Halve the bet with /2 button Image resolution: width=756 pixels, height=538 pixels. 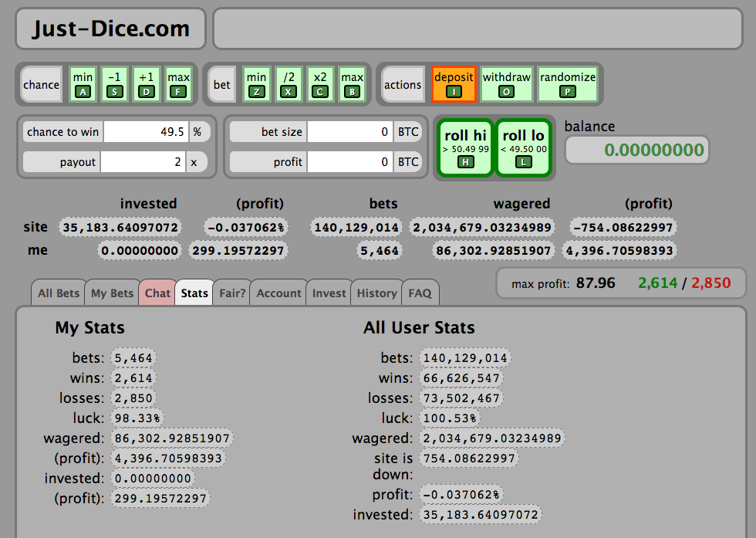pyautogui.click(x=289, y=84)
